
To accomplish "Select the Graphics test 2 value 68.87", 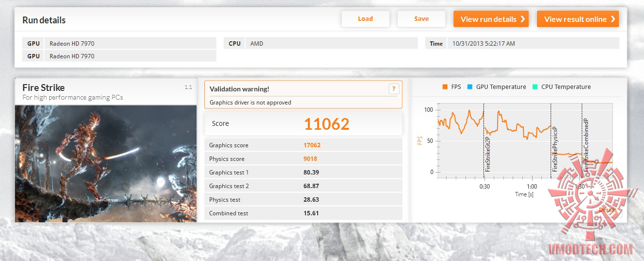I will point(311,186).
